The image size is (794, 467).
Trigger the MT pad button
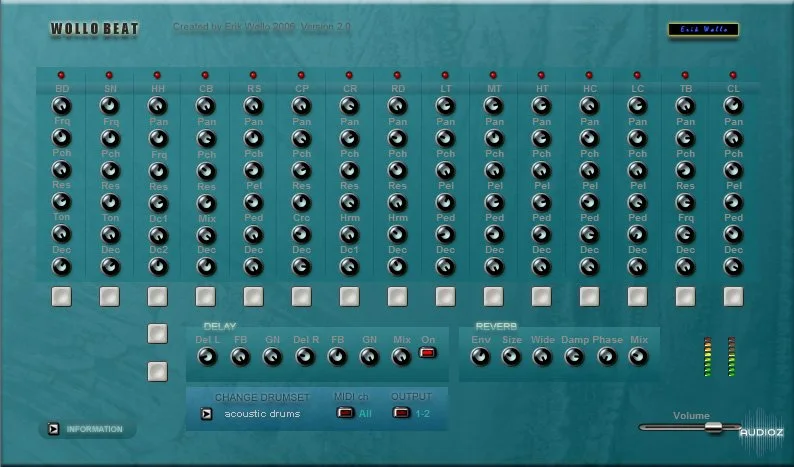494,297
